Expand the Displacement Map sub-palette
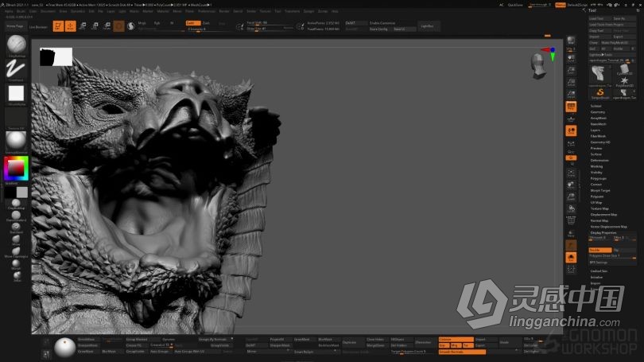The width and height of the screenshot is (644, 362). [603, 215]
